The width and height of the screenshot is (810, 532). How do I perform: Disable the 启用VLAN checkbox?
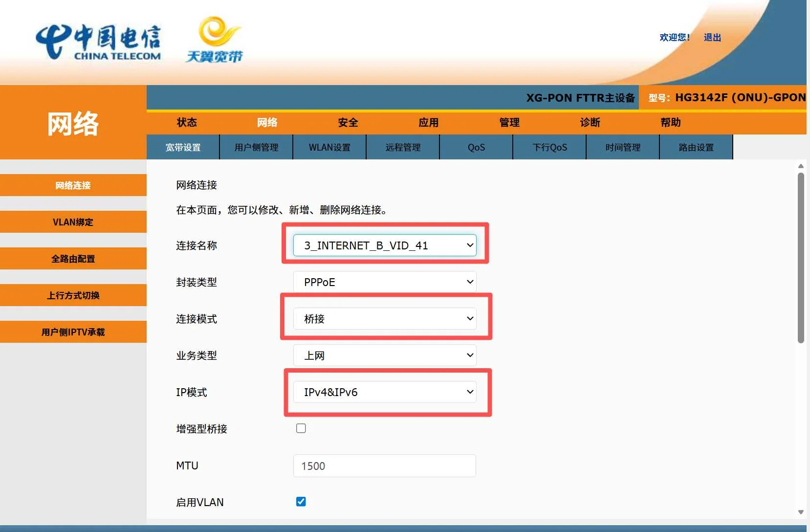coord(301,501)
